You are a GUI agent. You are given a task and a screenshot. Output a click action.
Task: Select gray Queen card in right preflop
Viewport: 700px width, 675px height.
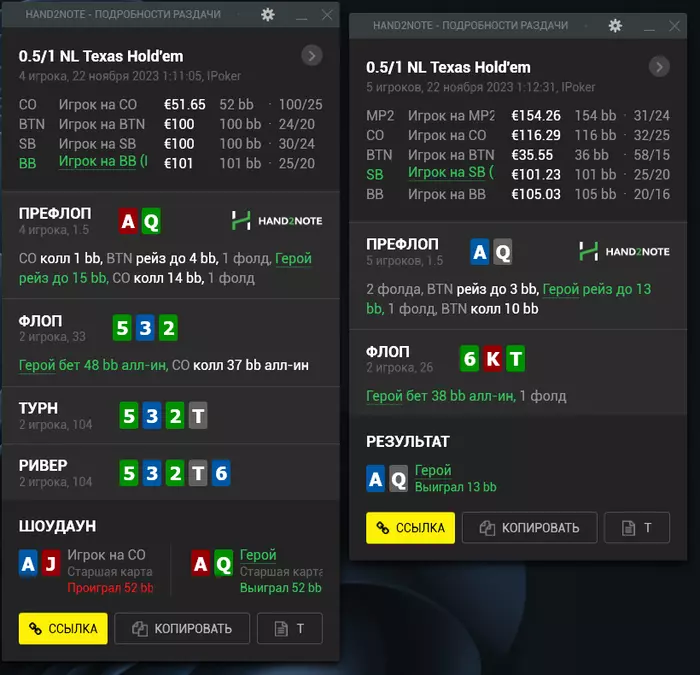tap(503, 252)
